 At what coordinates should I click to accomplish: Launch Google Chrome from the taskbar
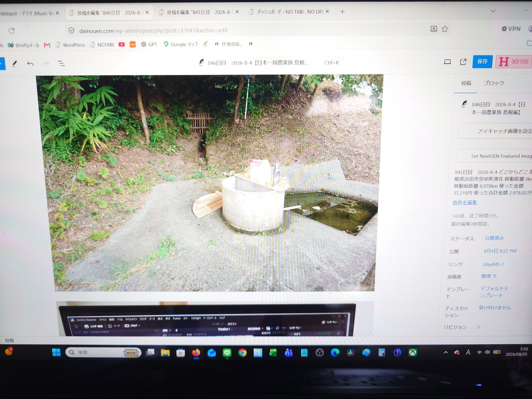coord(242,353)
